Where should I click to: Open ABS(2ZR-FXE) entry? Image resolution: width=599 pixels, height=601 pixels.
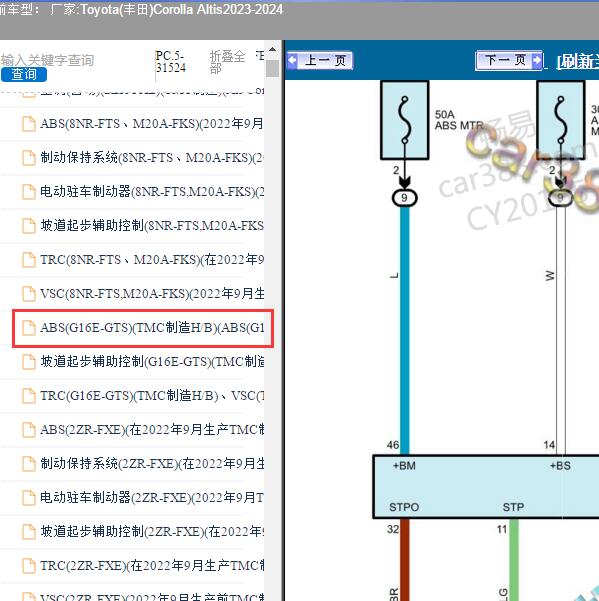point(152,430)
